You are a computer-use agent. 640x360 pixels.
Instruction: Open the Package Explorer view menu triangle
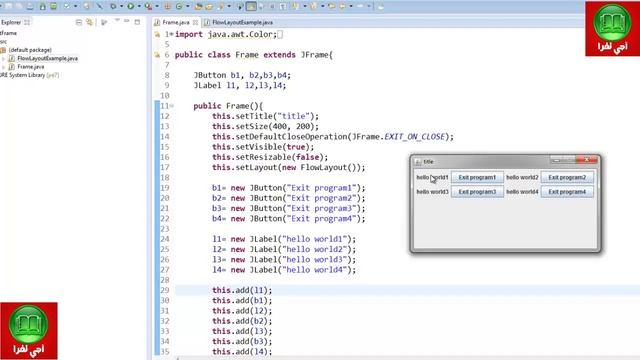[117, 20]
